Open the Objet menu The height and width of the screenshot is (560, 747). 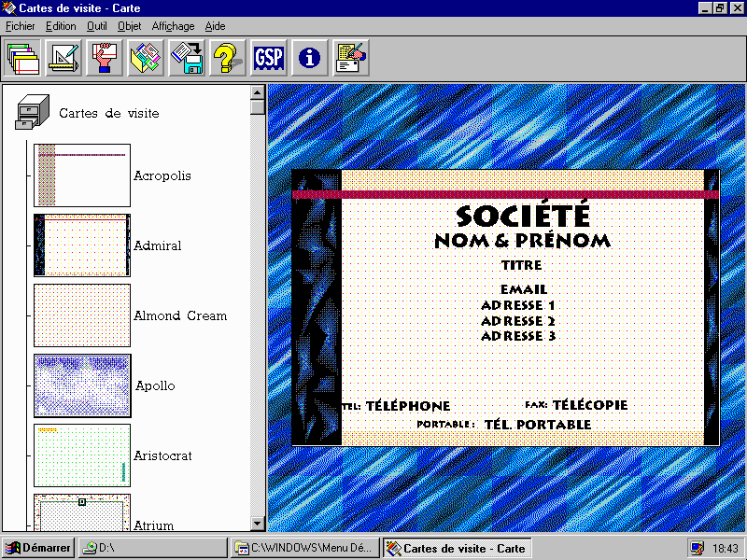[x=130, y=26]
